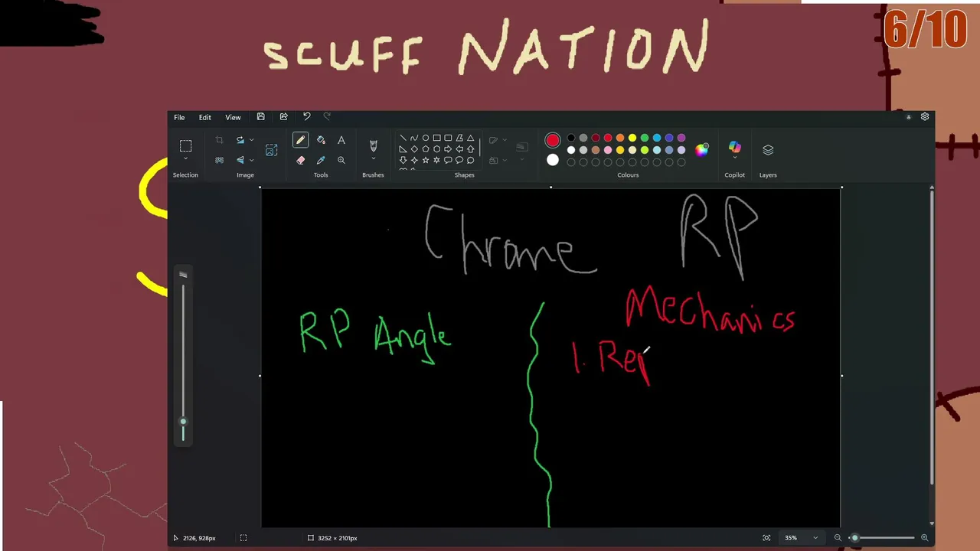Pick the Diamond shape
The height and width of the screenshot is (551, 980).
pyautogui.click(x=414, y=149)
